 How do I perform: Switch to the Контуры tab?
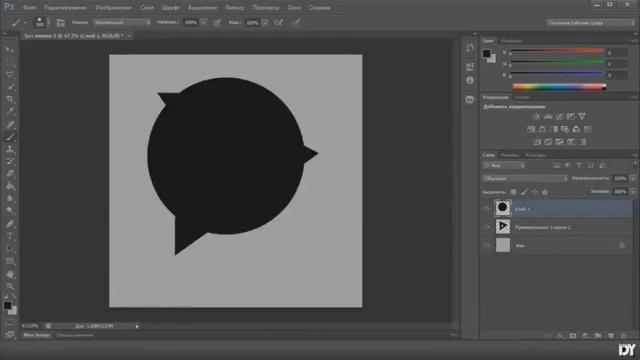[536, 155]
